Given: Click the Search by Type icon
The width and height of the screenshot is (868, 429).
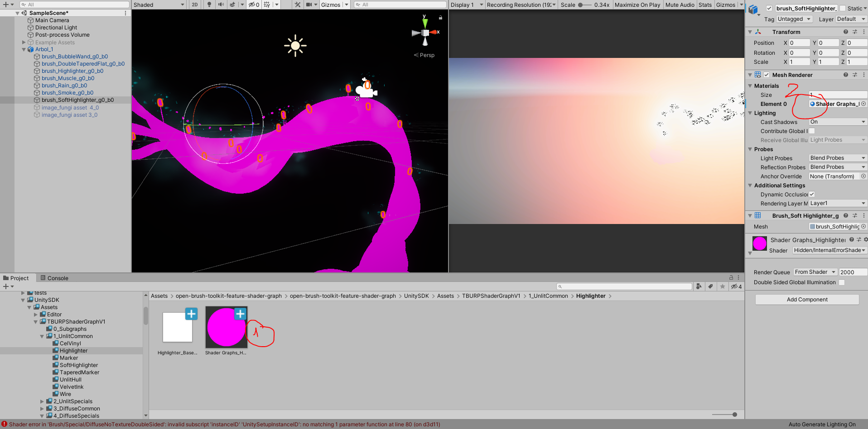Looking at the screenshot, I should (699, 286).
